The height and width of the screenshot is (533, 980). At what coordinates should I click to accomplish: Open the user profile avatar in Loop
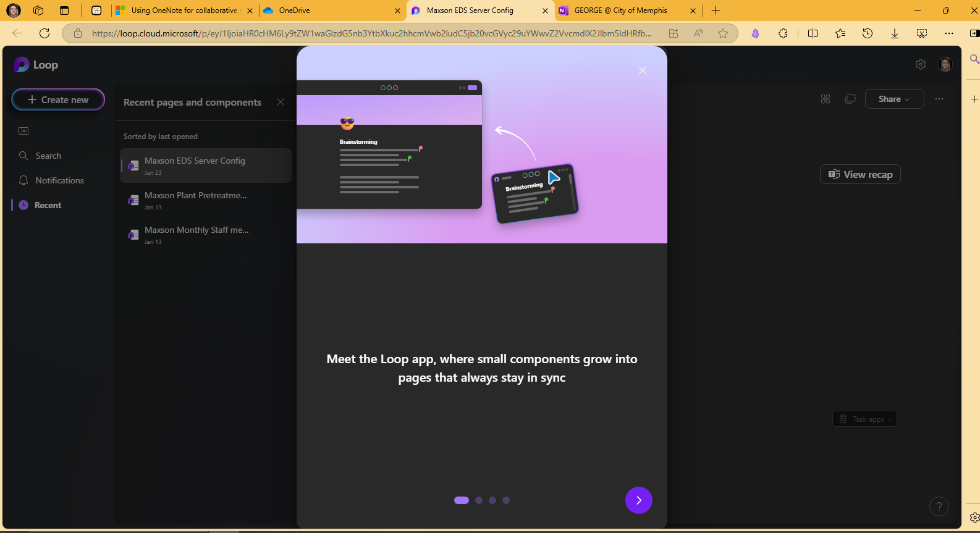[945, 64]
